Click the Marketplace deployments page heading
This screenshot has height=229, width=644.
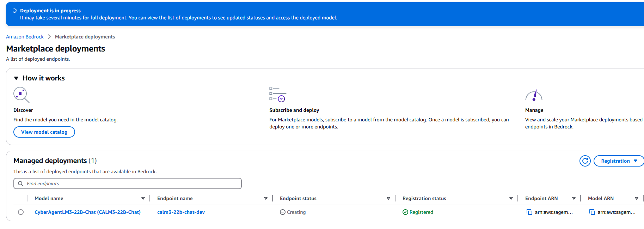coord(56,49)
